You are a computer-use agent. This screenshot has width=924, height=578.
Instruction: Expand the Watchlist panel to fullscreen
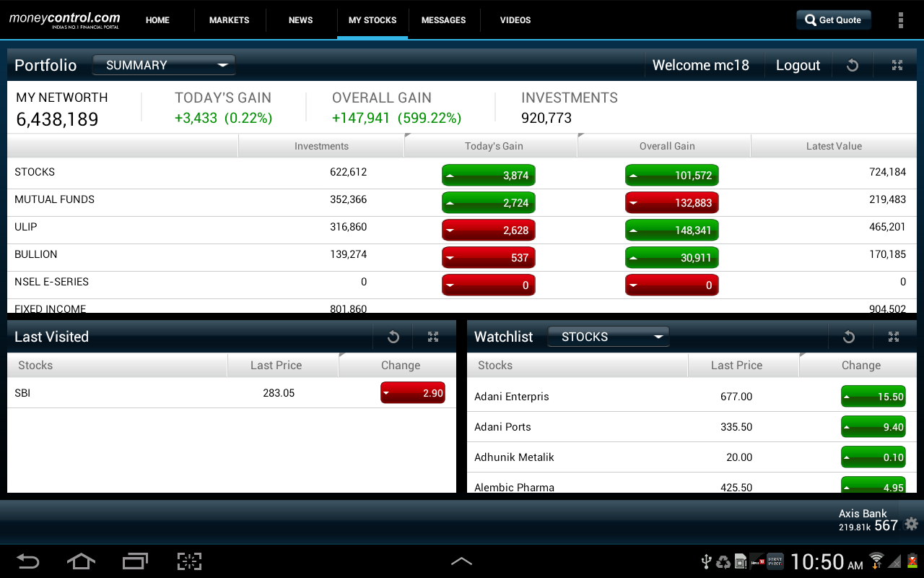click(x=894, y=337)
